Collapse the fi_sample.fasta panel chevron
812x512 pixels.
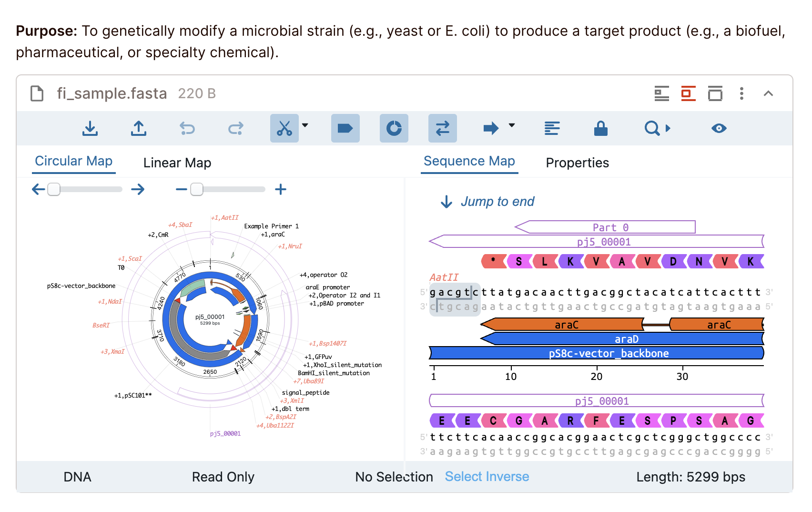(x=768, y=93)
